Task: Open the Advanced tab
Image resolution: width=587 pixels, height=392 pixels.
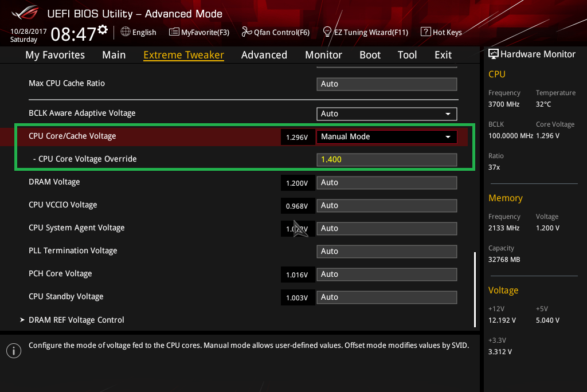Action: coord(264,55)
